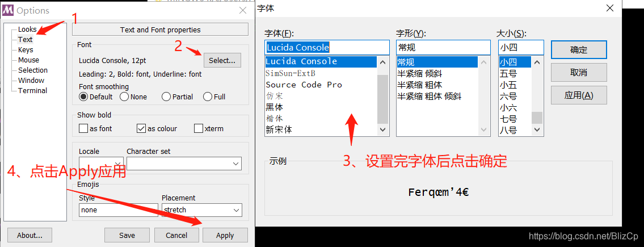This screenshot has height=247, width=644.
Task: Open the Locale dropdown
Action: tap(101, 163)
